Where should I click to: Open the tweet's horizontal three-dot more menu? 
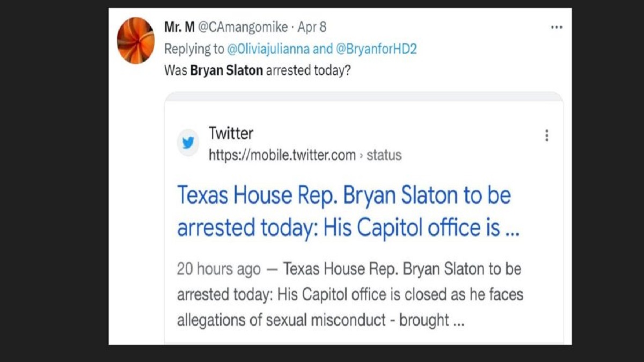tap(557, 27)
